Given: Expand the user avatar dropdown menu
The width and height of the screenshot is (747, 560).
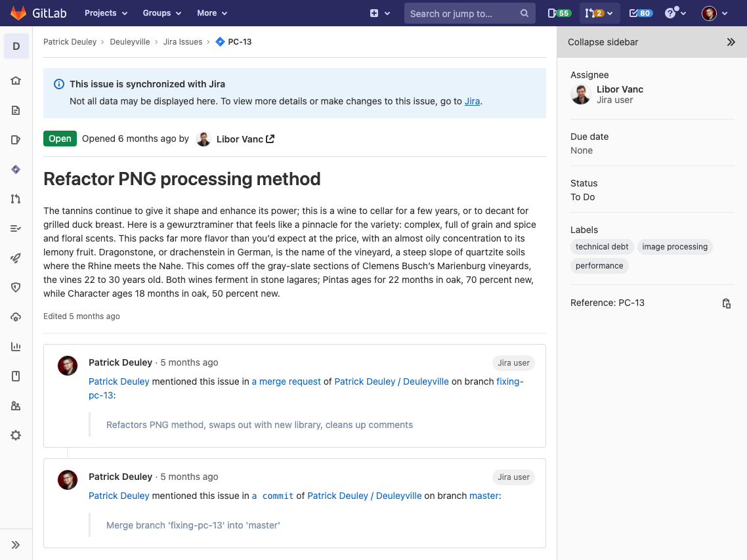Looking at the screenshot, I should pos(714,12).
